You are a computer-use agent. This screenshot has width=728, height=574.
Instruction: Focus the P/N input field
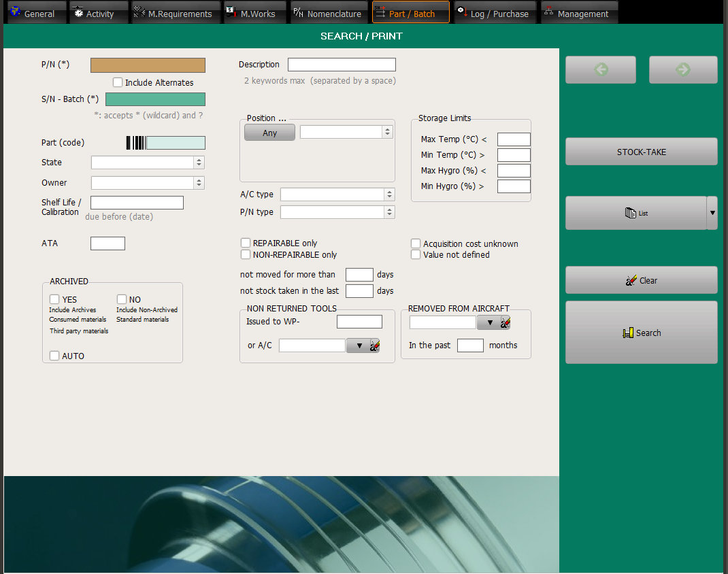pyautogui.click(x=148, y=65)
